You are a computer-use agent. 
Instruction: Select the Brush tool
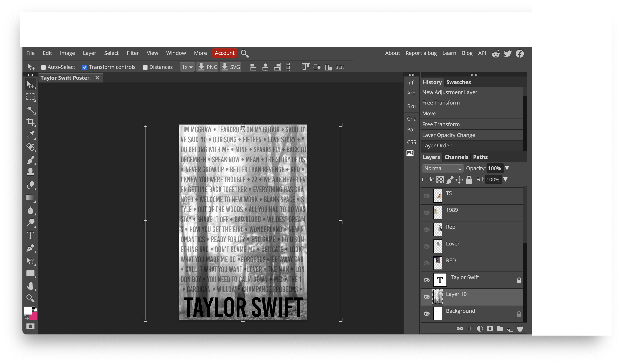pyautogui.click(x=30, y=160)
